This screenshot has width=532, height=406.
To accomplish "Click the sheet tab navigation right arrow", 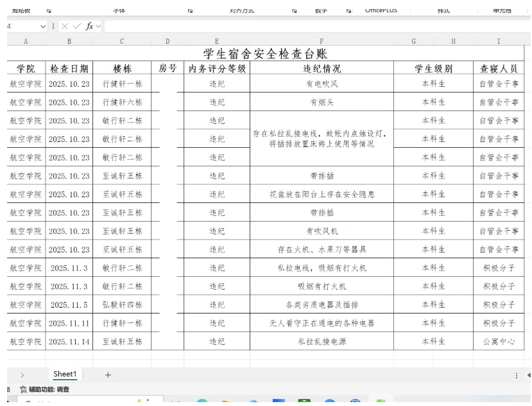I will pos(22,375).
